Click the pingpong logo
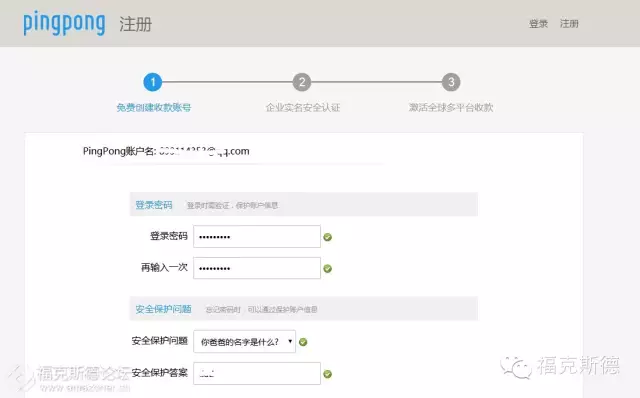640x398 pixels. coord(64,23)
